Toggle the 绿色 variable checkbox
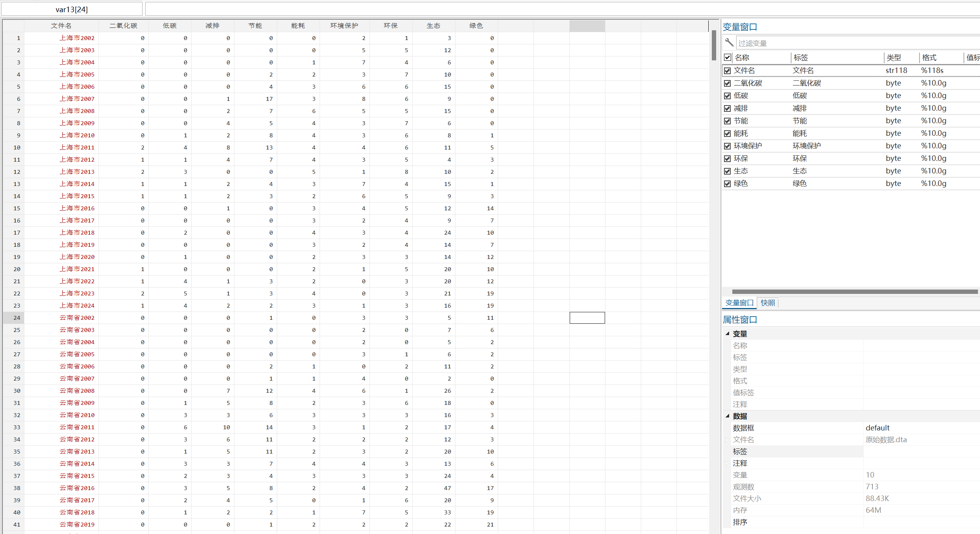 728,184
